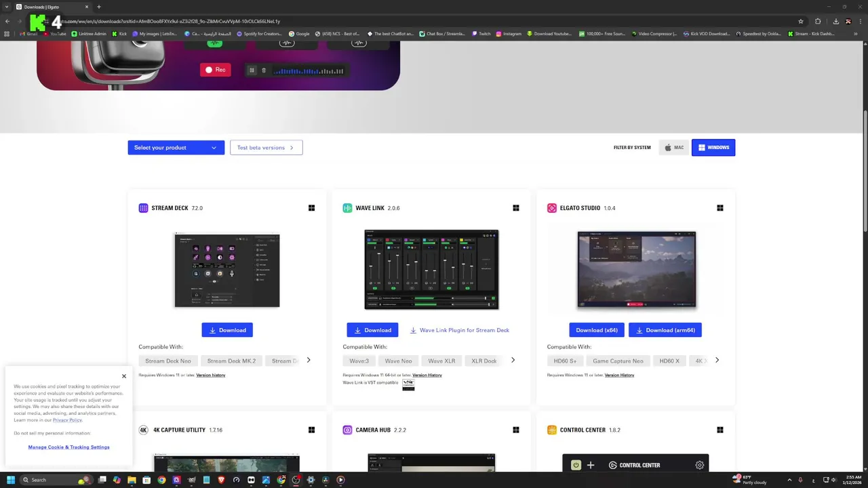The image size is (868, 488).
Task: Click the volume icon in system tray
Action: pos(833,480)
